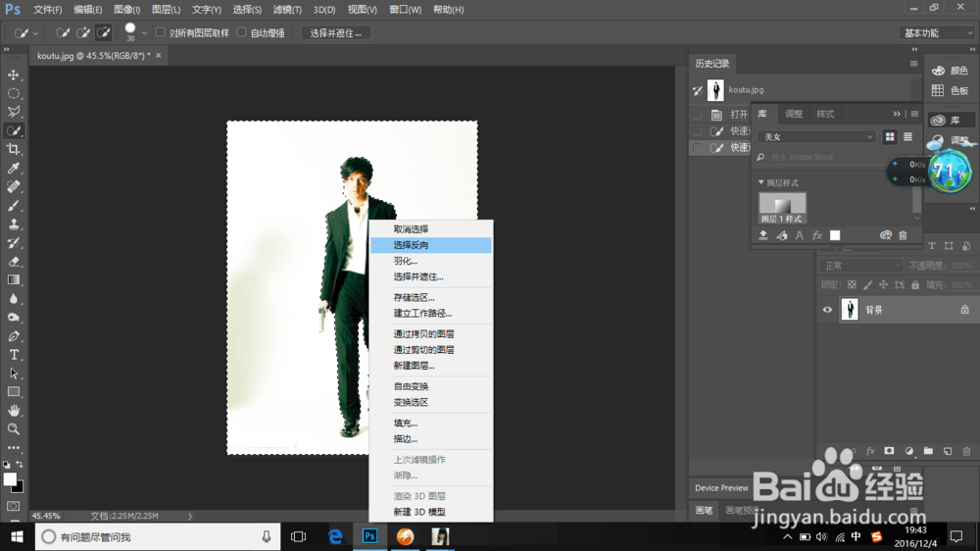Click Add layer mask icon
The image size is (980, 551).
click(889, 451)
